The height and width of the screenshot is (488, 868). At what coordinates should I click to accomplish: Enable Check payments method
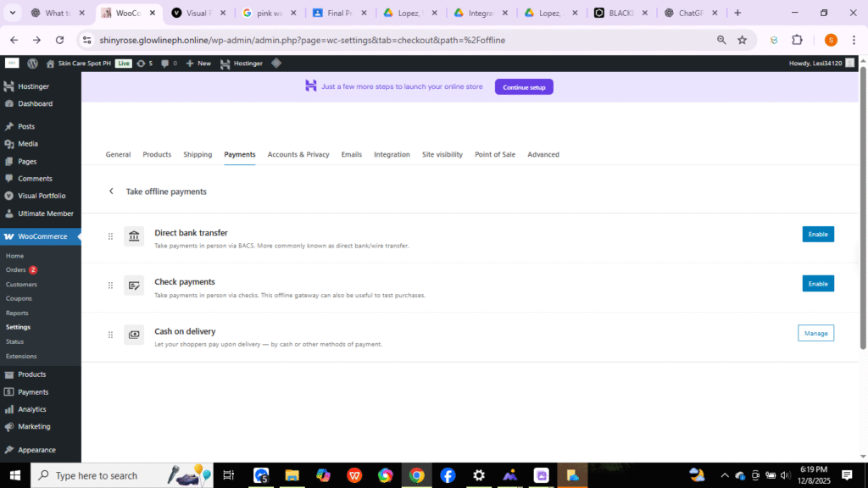tap(817, 284)
